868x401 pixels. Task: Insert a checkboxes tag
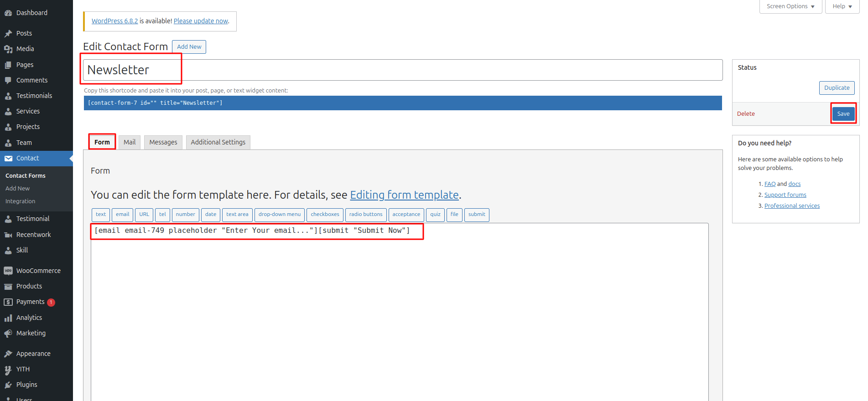[x=325, y=215]
